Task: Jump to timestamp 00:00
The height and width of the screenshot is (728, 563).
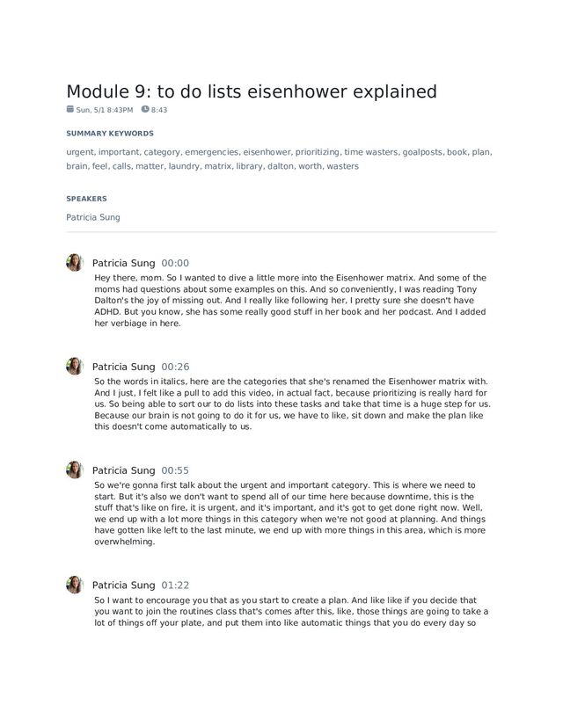Action: click(175, 263)
